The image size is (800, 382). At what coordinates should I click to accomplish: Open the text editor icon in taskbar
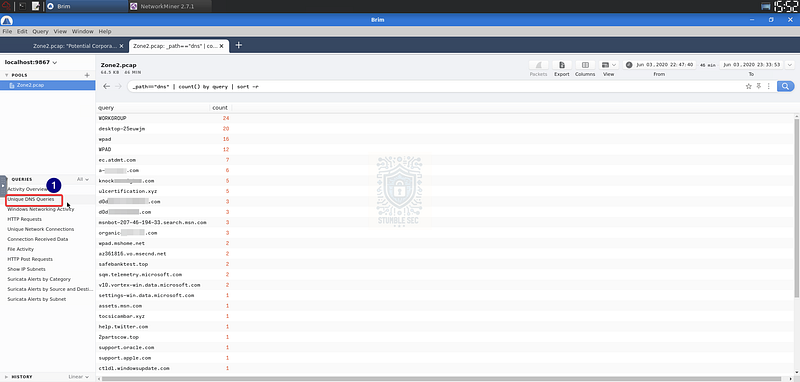36,6
